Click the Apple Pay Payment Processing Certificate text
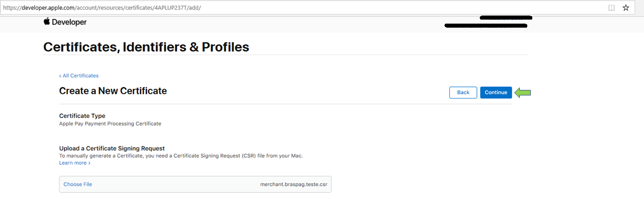This screenshot has height=212, width=644. click(x=110, y=124)
